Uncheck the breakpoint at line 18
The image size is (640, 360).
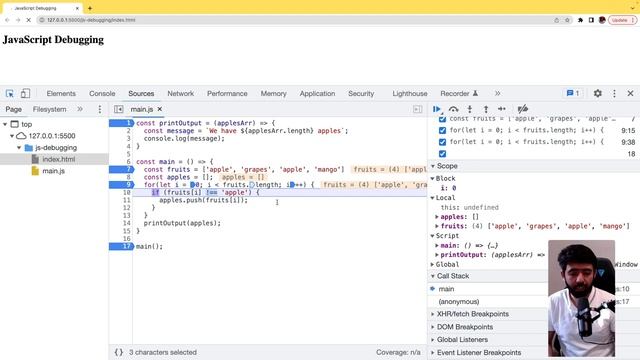coord(442,154)
